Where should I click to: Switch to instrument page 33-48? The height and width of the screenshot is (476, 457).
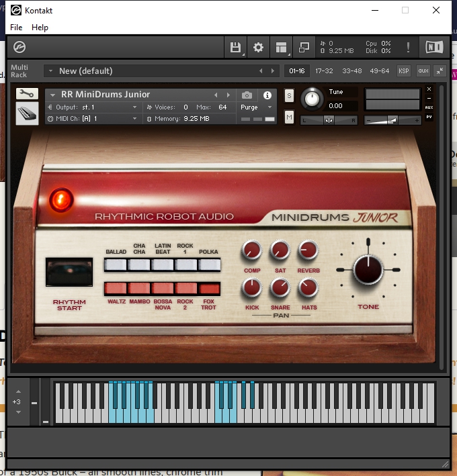[x=352, y=70]
